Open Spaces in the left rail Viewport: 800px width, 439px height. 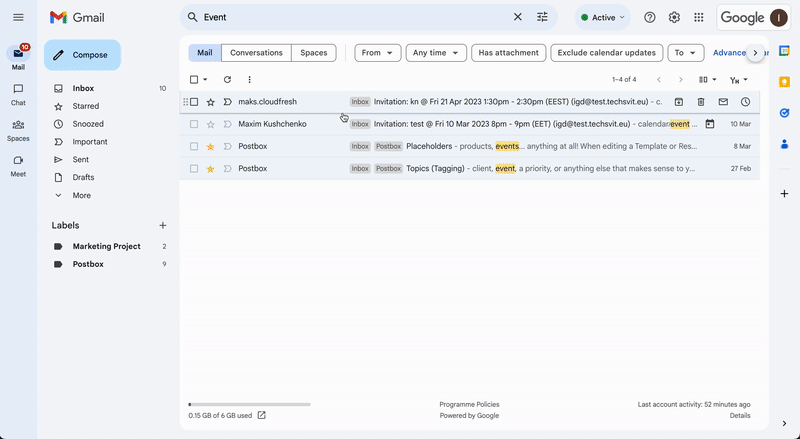(18, 131)
